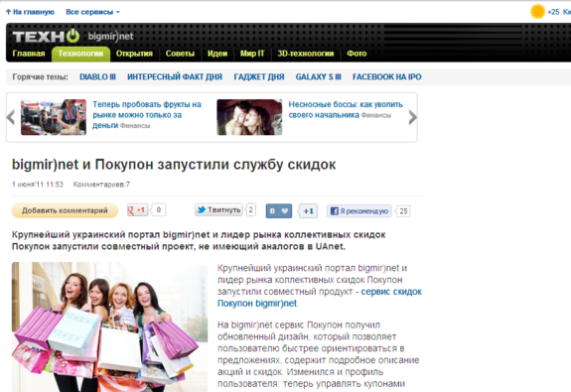Screen dimensions: 571x392
Task: Click the +25 temperature text
Action: click(553, 12)
